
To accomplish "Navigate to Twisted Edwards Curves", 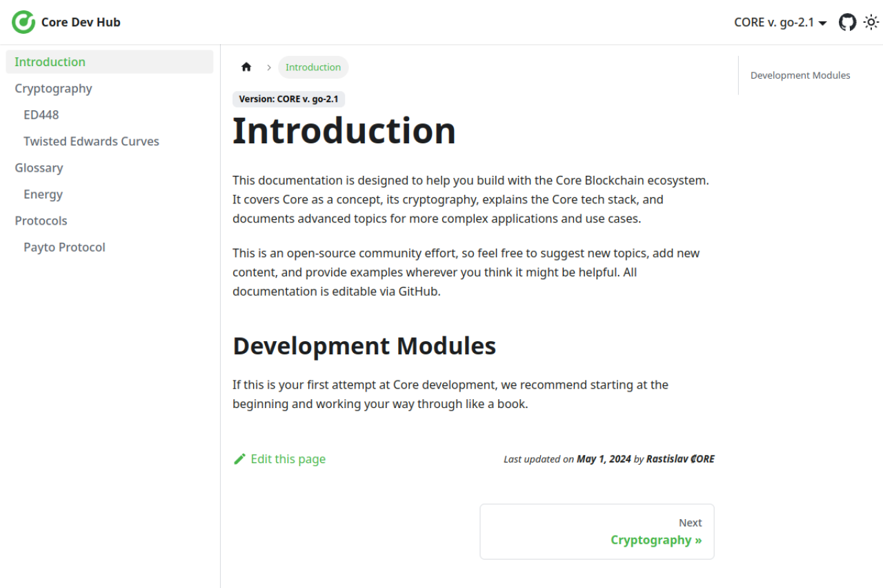I will 91,141.
